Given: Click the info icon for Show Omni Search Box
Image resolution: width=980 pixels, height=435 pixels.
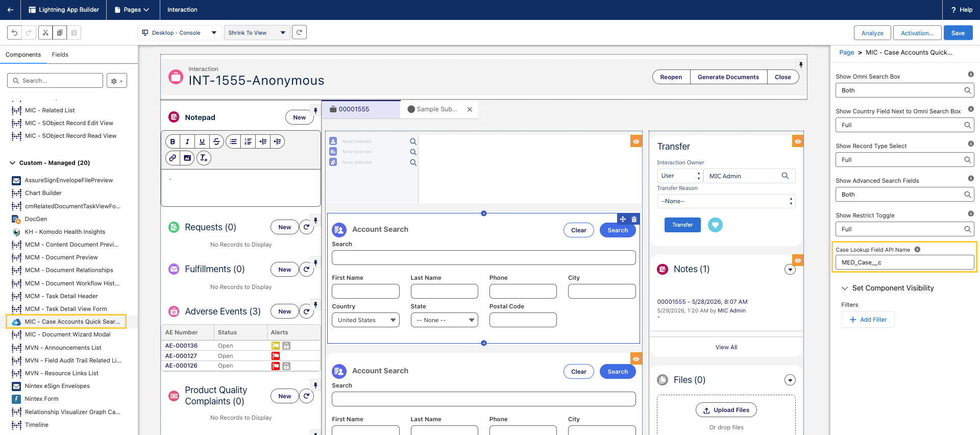Looking at the screenshot, I should coord(971,75).
